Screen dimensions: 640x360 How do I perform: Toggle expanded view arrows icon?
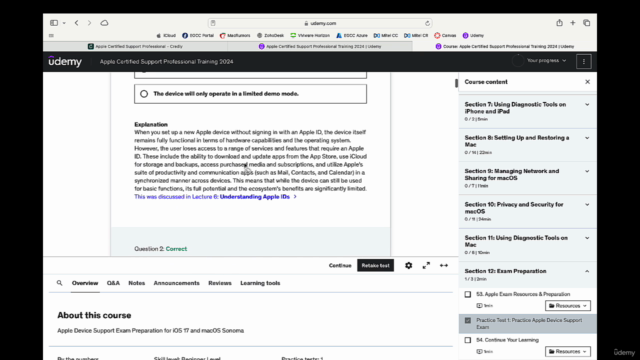444,266
